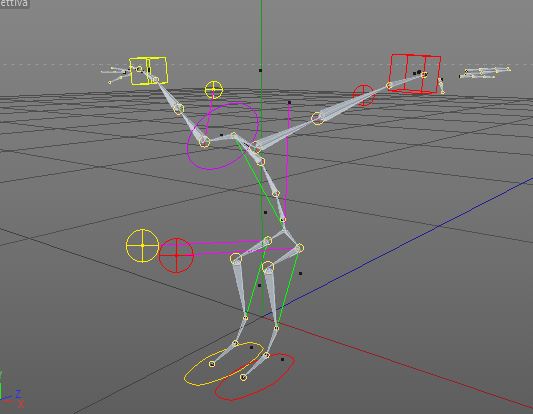
Task: Select knee joint above the red foot leg
Action: click(x=268, y=267)
